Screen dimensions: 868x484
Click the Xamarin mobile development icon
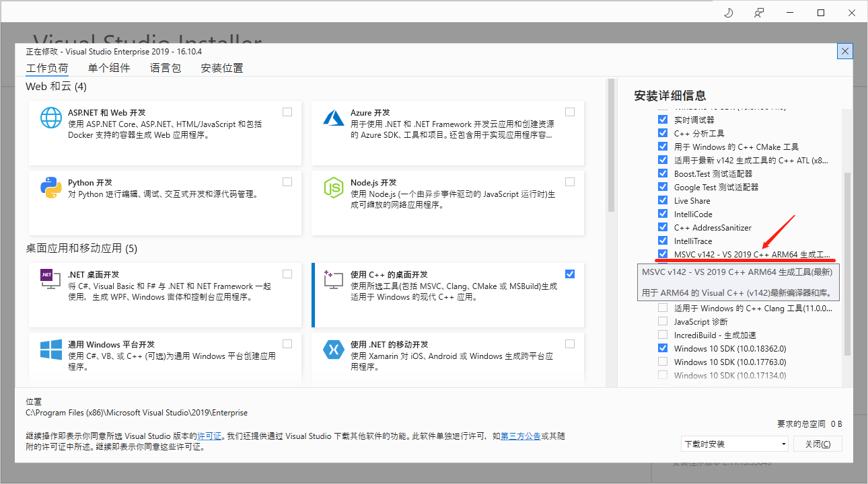coord(334,350)
